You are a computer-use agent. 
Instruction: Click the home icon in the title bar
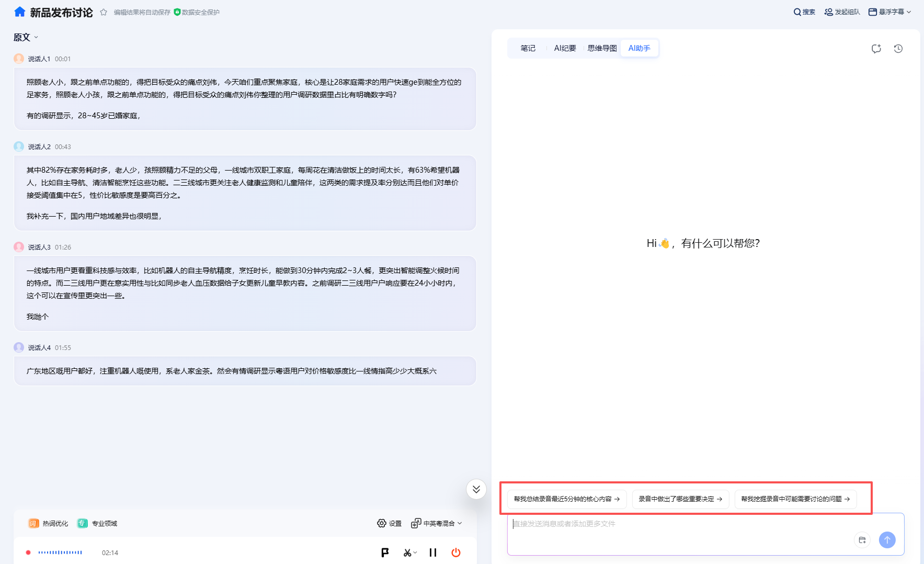(x=19, y=11)
